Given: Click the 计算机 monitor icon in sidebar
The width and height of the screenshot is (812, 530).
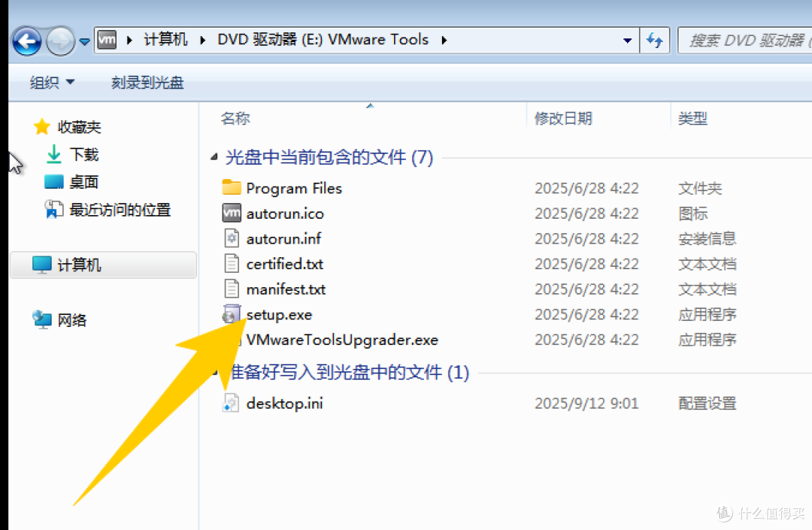Looking at the screenshot, I should coord(42,265).
